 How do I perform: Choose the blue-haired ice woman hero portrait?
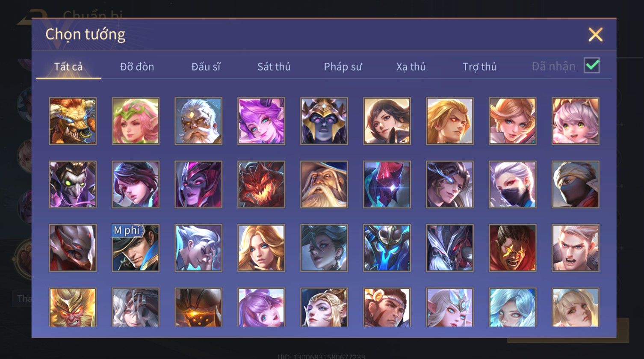[x=513, y=308]
